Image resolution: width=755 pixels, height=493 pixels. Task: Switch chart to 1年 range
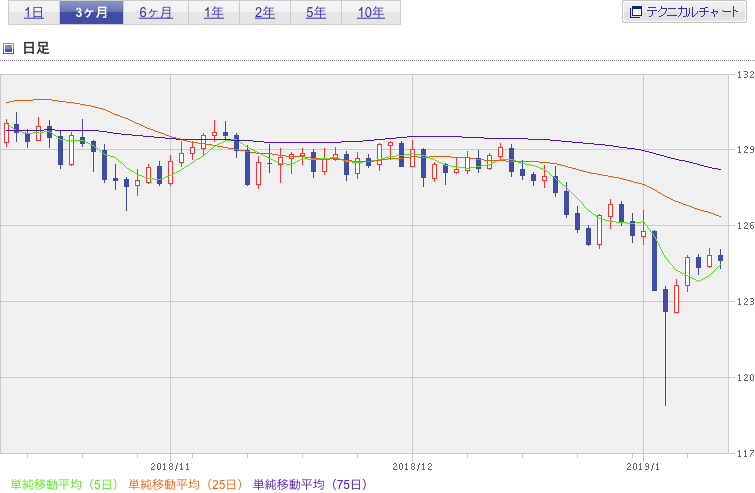click(214, 13)
